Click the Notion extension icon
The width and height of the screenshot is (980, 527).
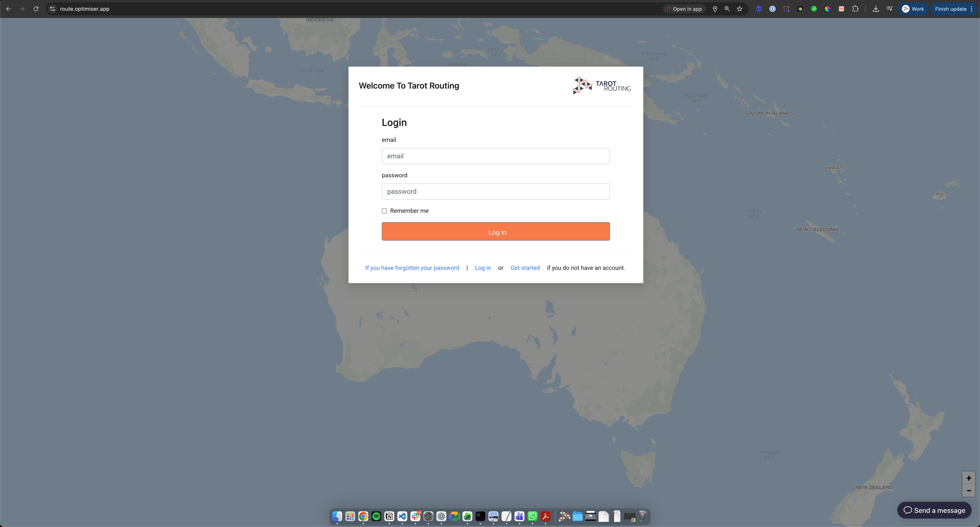841,9
